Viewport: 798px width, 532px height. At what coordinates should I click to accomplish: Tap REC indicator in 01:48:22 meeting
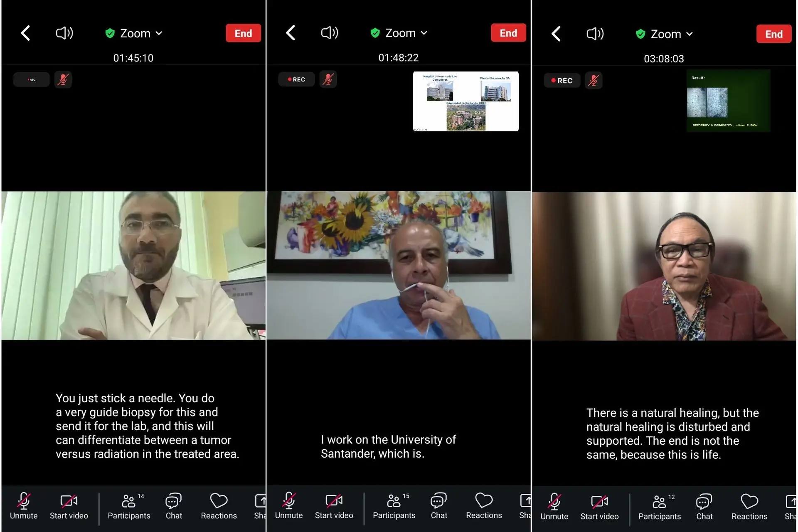click(296, 79)
